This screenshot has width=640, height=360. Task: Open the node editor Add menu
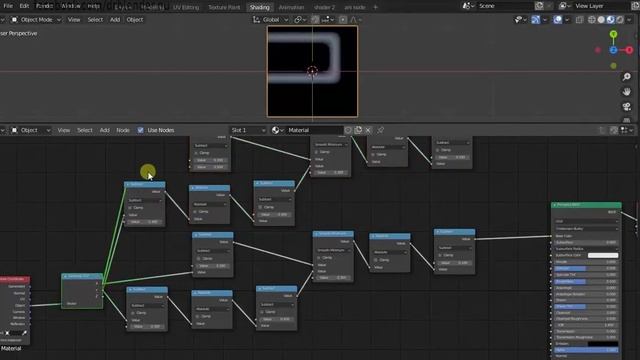click(x=104, y=130)
